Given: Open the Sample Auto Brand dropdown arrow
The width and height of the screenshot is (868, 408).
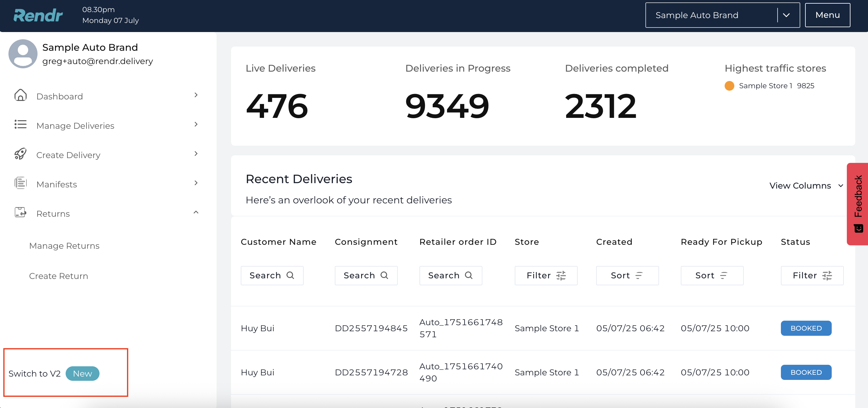Looking at the screenshot, I should pyautogui.click(x=786, y=15).
